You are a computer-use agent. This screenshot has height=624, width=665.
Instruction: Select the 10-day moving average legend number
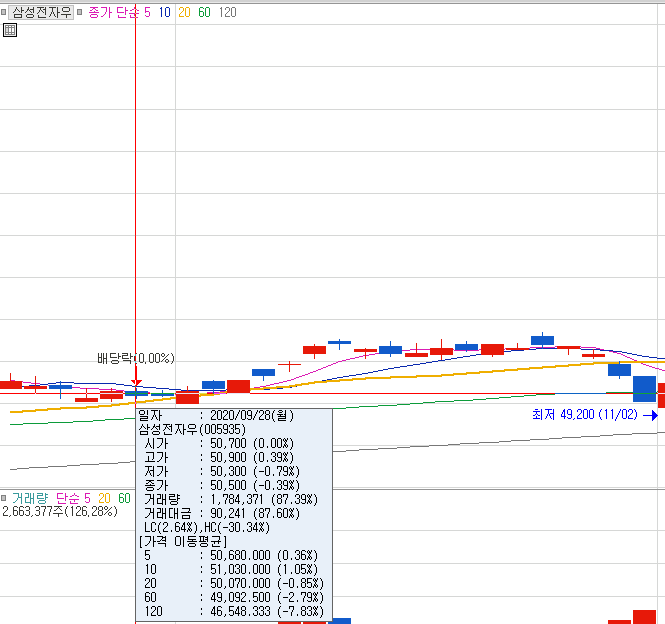pos(165,12)
